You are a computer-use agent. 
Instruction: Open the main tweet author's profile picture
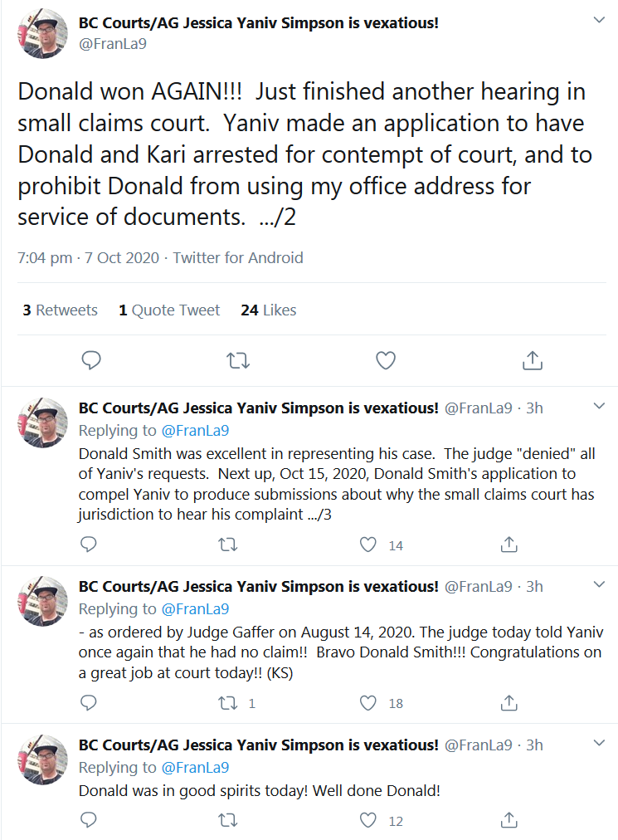point(43,33)
